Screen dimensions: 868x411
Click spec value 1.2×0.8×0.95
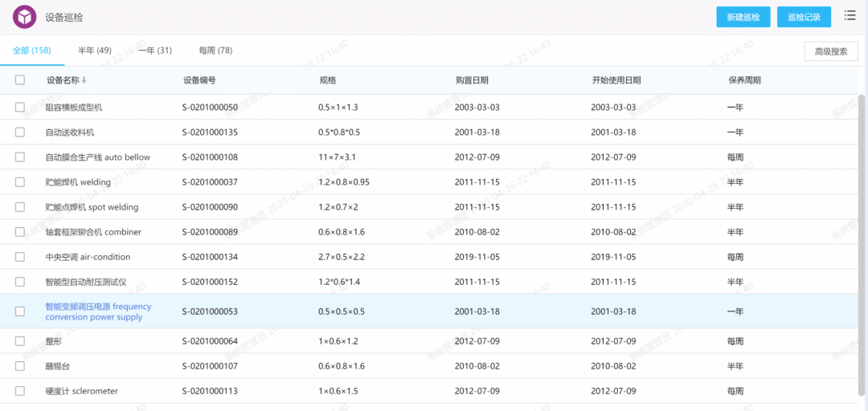(x=344, y=182)
